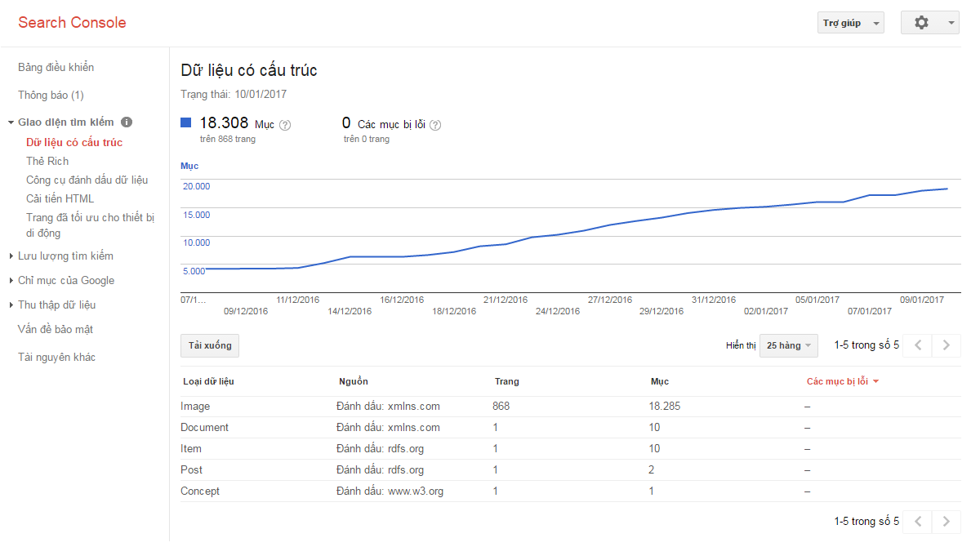The height and width of the screenshot is (547, 980).
Task: Open Bảng điều khiển in sidebar
Action: [x=56, y=68]
